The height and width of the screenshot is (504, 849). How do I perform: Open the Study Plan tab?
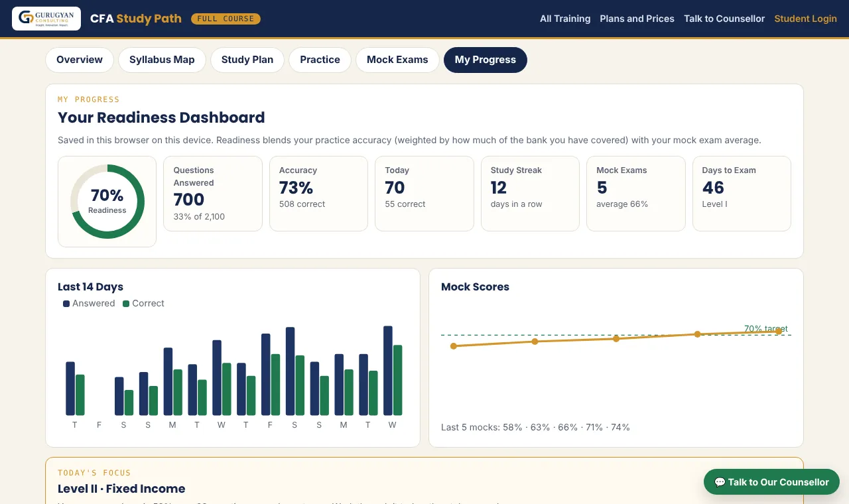point(247,60)
